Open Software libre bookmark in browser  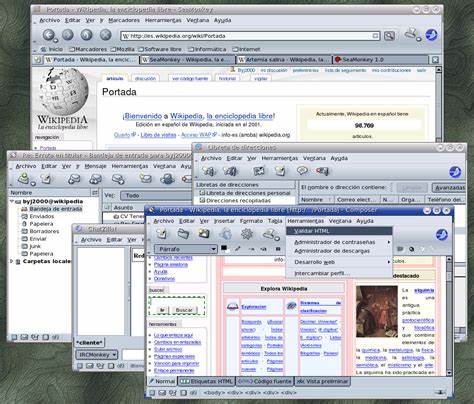(160, 49)
